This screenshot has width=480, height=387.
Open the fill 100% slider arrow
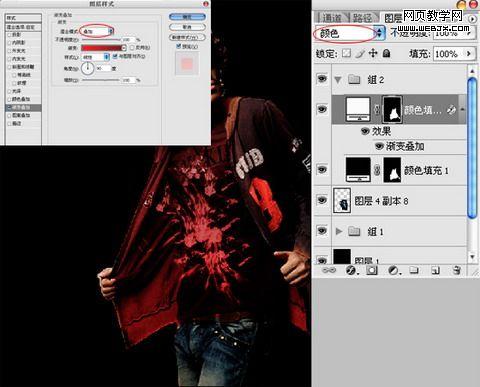[x=469, y=53]
